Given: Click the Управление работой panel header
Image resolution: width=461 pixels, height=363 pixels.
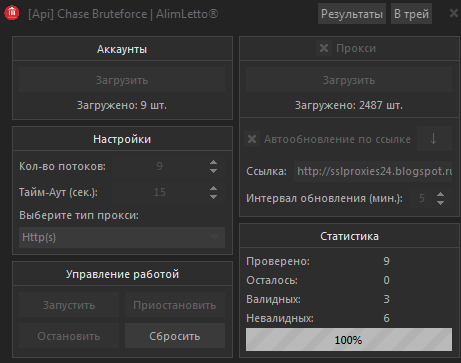Looking at the screenshot, I should pos(122,274).
